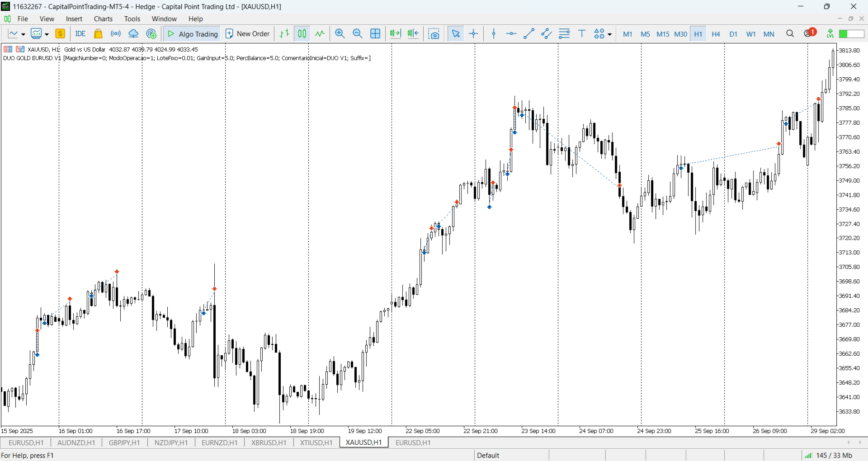Image resolution: width=868 pixels, height=461 pixels.
Task: Open the indicators list dropdown
Action: 40,34
